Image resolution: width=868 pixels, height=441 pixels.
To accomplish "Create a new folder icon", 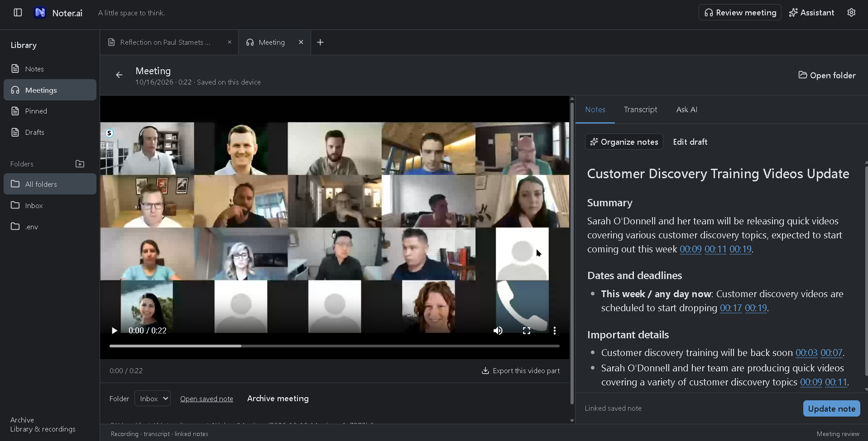I will (80, 164).
